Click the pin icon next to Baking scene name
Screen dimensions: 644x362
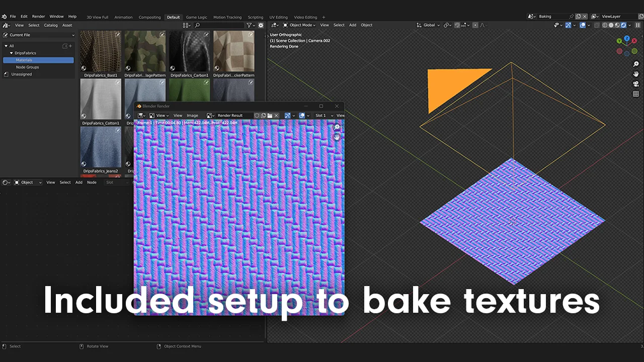click(572, 16)
